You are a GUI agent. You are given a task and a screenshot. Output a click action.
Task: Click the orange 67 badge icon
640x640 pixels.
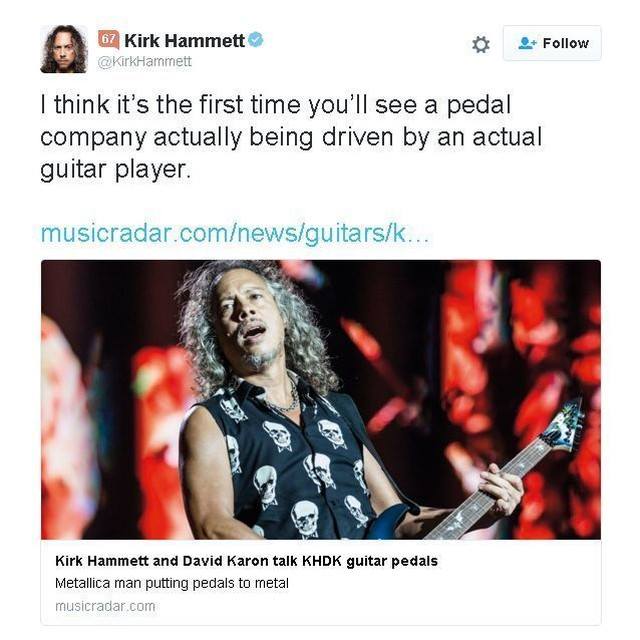(108, 40)
